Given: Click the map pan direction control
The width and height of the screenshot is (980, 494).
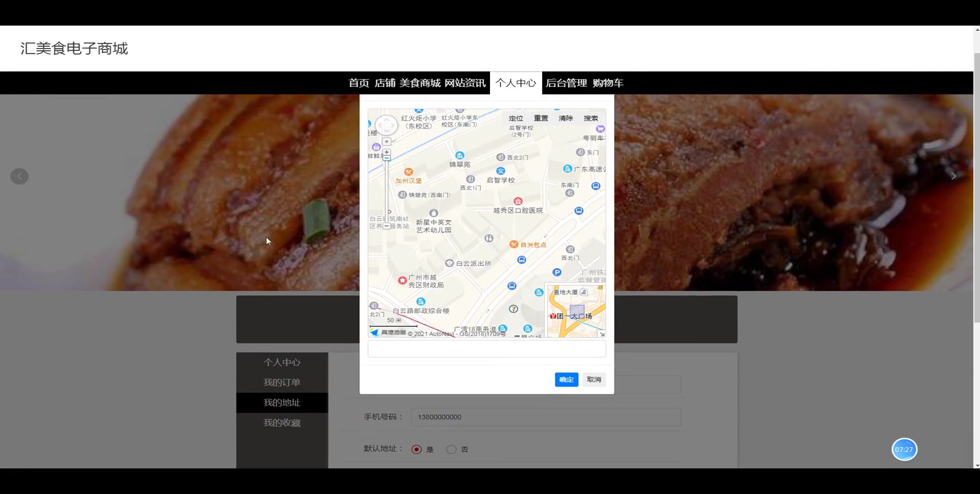Looking at the screenshot, I should [386, 125].
